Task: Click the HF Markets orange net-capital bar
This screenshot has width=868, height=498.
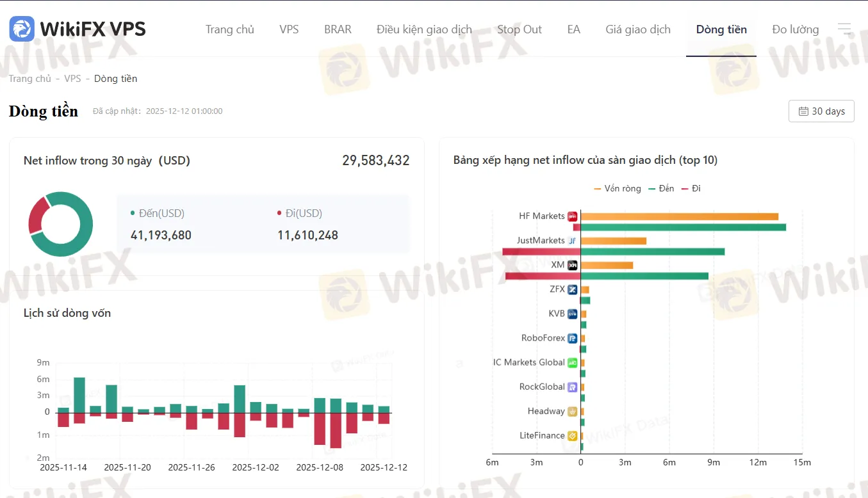Action: point(680,216)
